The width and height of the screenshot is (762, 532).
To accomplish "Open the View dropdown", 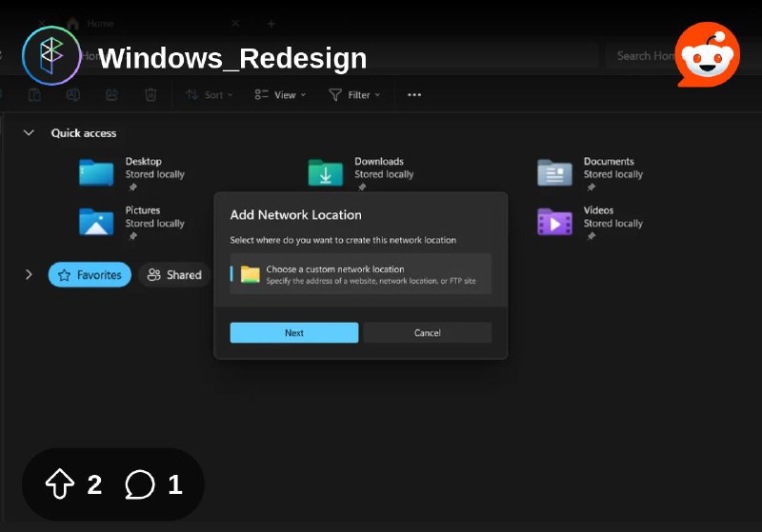I will click(x=280, y=95).
